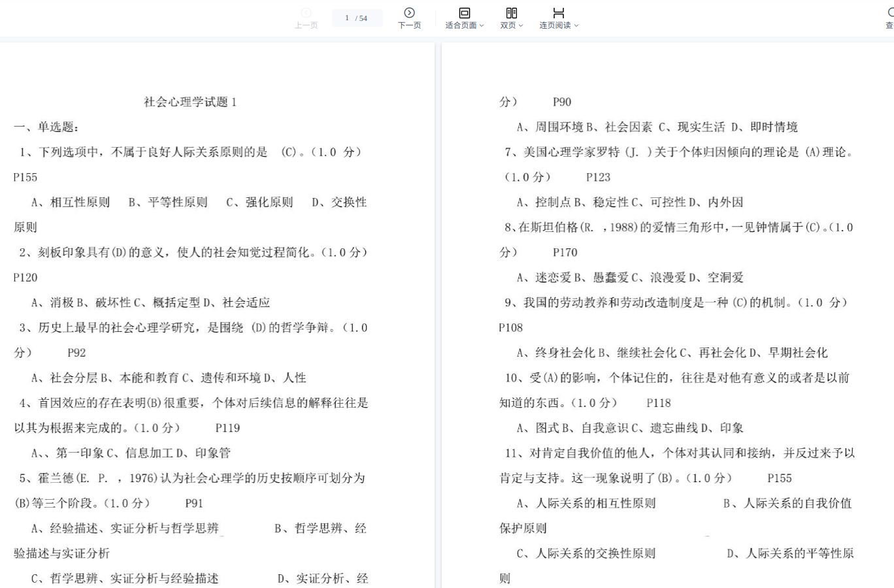Click page reference P108 on the right page
The width and height of the screenshot is (894, 588).
pyautogui.click(x=510, y=328)
